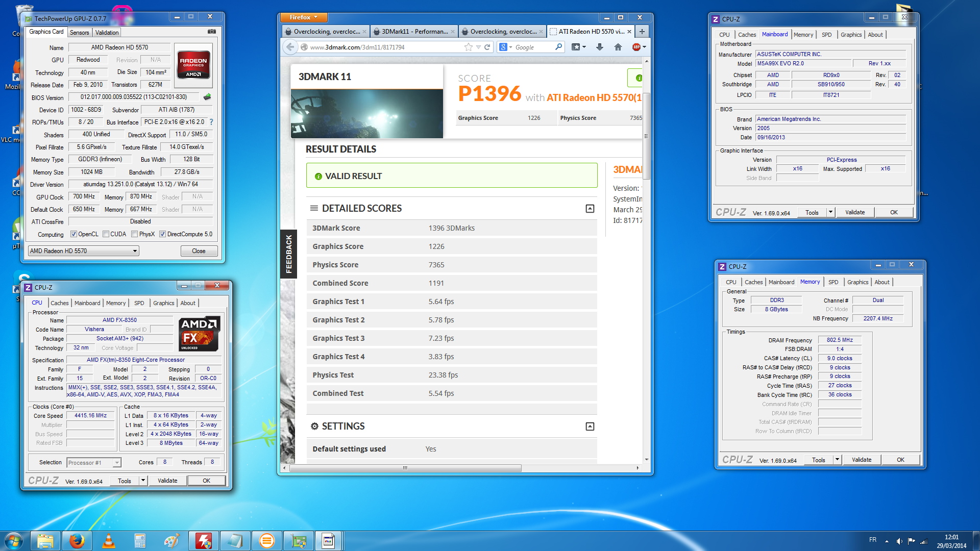Click the Feedback side button
Viewport: 980px width, 551px height.
click(288, 254)
